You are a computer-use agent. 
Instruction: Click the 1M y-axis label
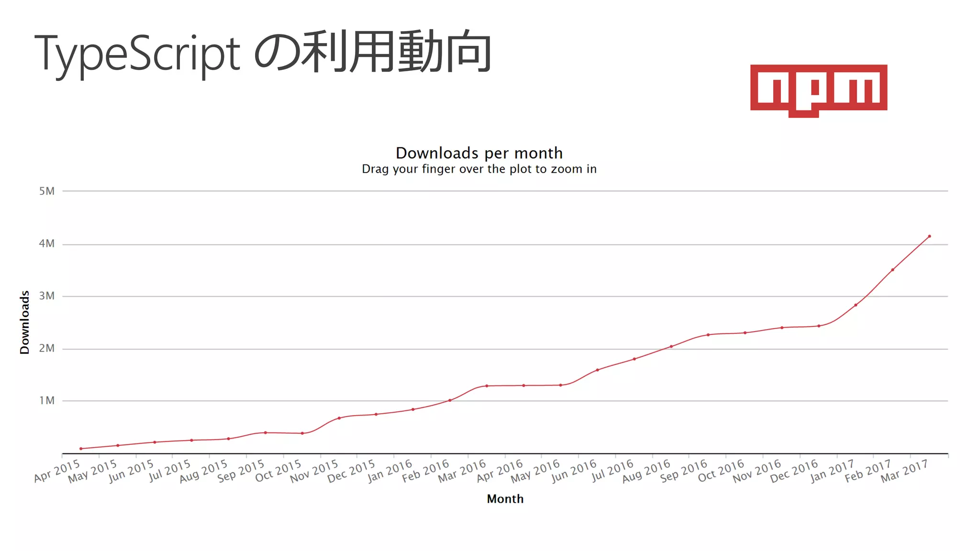click(x=47, y=401)
